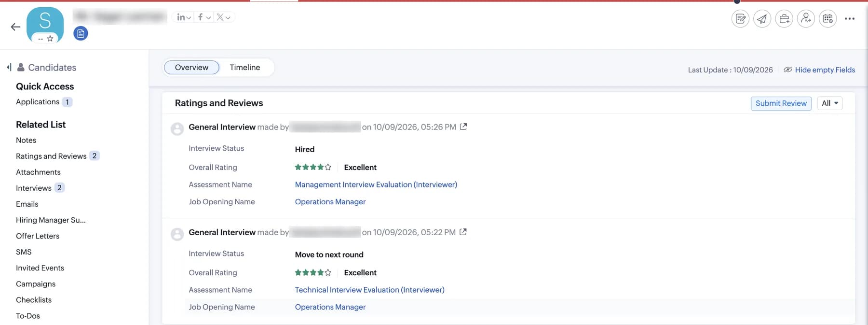Collapse the Candidates sidebar panel
The width and height of the screenshot is (868, 325).
tap(9, 67)
